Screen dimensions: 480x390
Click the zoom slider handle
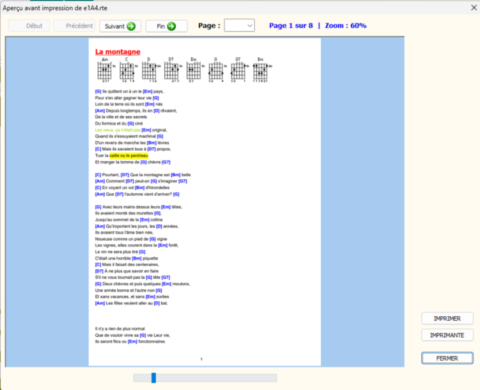[153, 378]
